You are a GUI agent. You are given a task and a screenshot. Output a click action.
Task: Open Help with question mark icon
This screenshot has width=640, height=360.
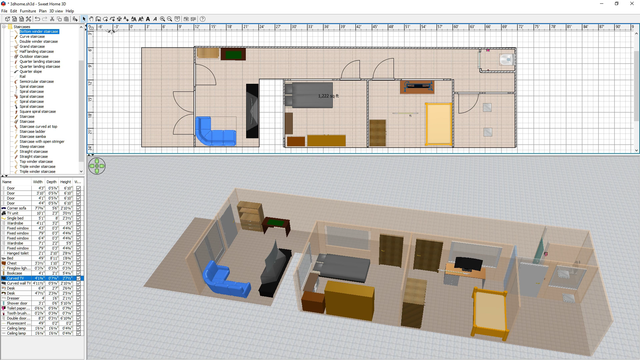202,19
